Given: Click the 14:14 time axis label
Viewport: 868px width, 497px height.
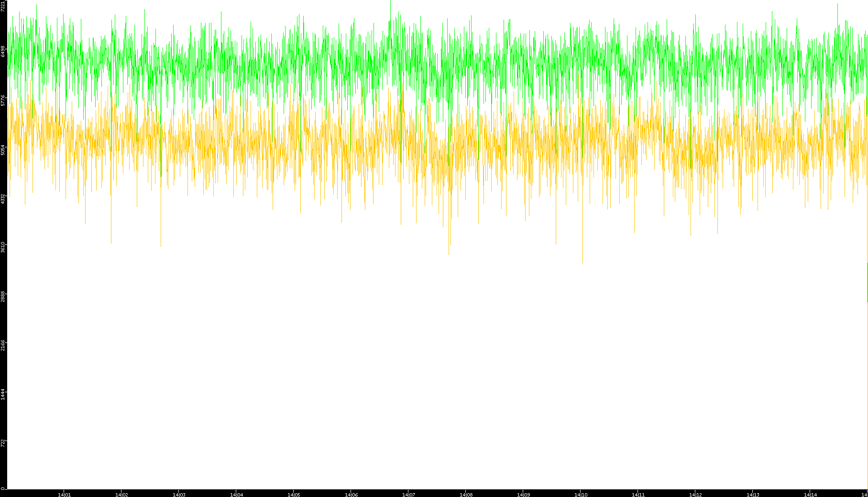Looking at the screenshot, I should point(810,495).
